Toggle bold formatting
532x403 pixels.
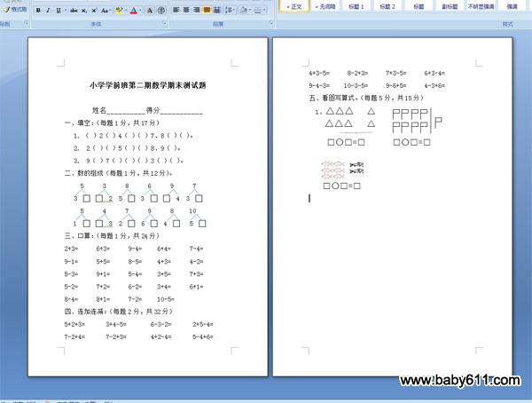pyautogui.click(x=38, y=11)
